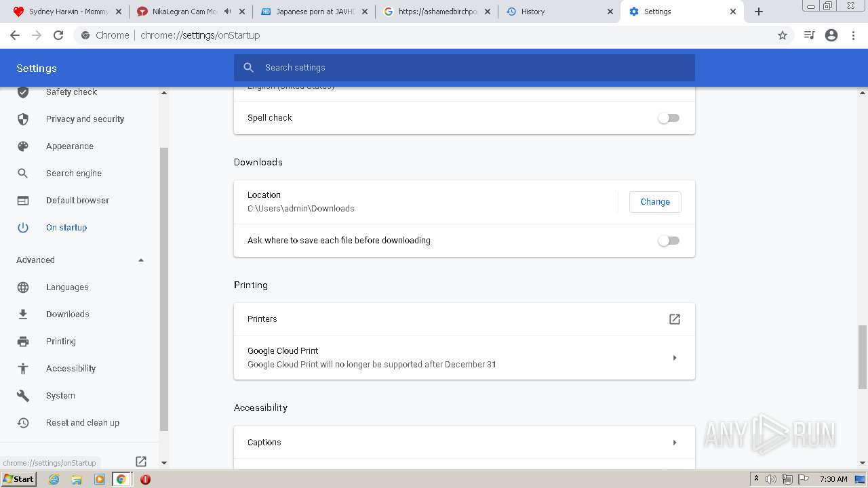Open the Search engine magnifier icon
Image resolution: width=868 pixels, height=488 pixels.
[23, 174]
